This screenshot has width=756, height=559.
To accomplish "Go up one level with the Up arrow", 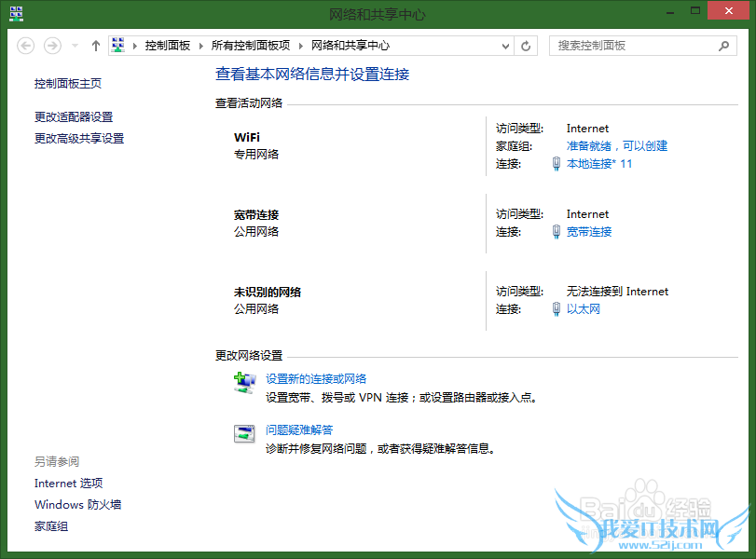I will click(95, 46).
